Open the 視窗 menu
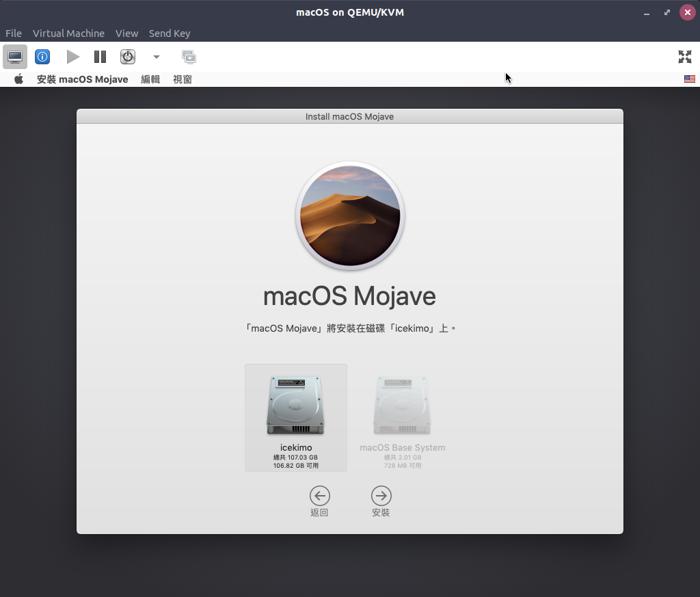 [183, 79]
